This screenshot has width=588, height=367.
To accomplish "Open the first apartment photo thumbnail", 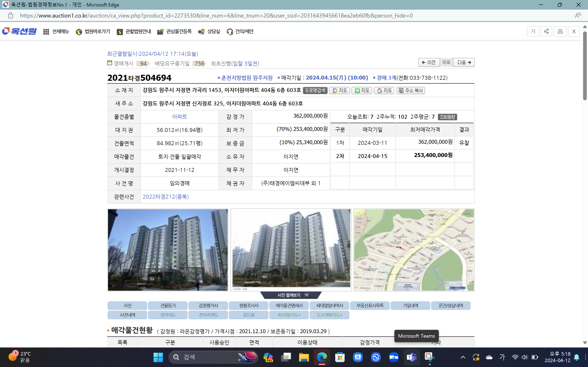I will 168,250.
